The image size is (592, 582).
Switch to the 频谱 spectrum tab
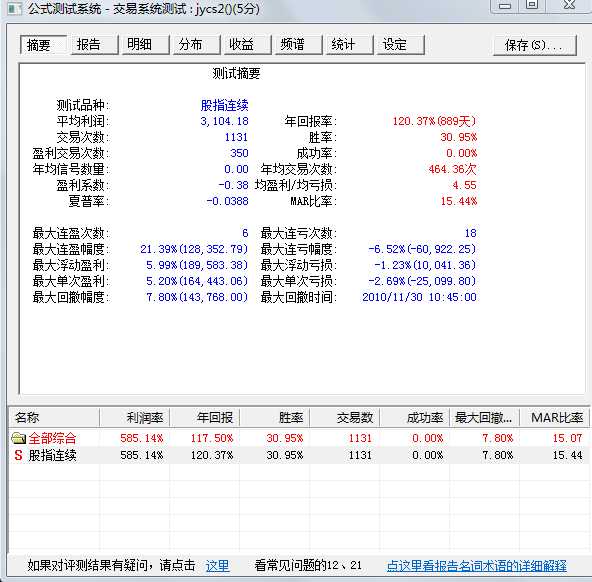pyautogui.click(x=298, y=45)
